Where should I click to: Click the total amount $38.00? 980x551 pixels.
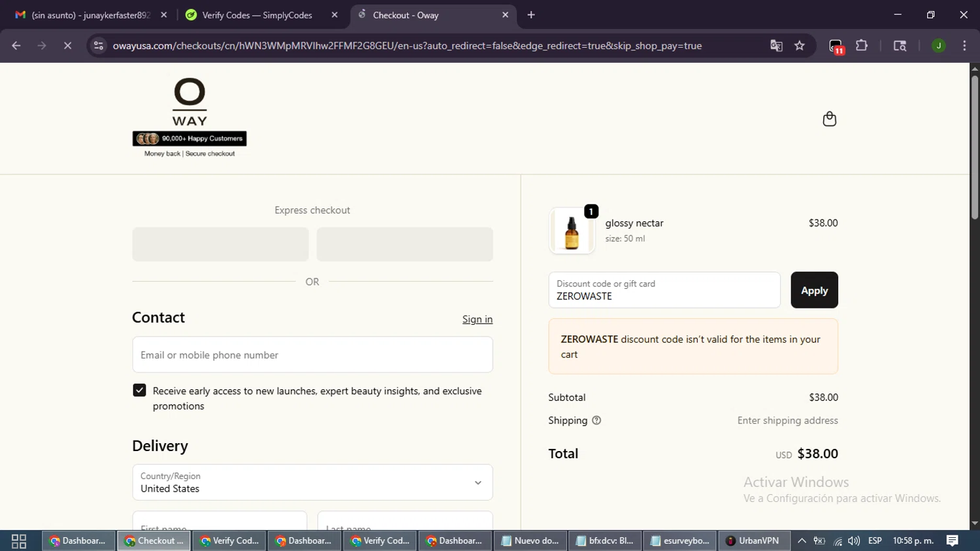[817, 454]
